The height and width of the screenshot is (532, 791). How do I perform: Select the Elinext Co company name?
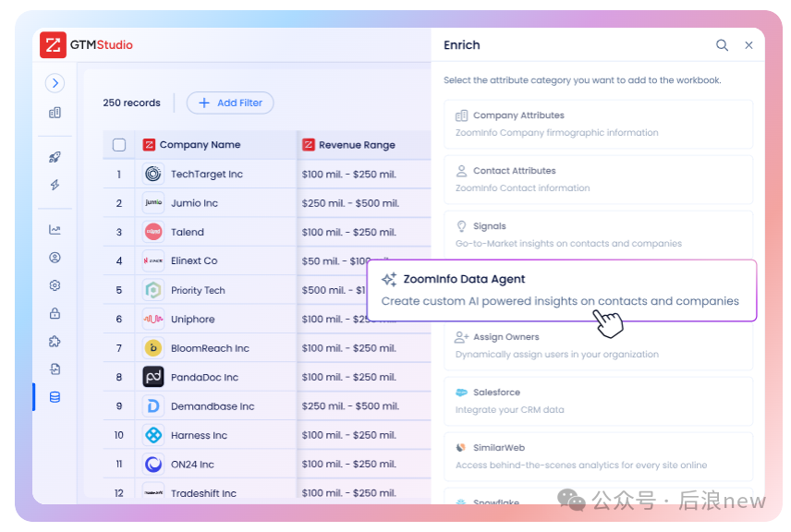(x=194, y=260)
